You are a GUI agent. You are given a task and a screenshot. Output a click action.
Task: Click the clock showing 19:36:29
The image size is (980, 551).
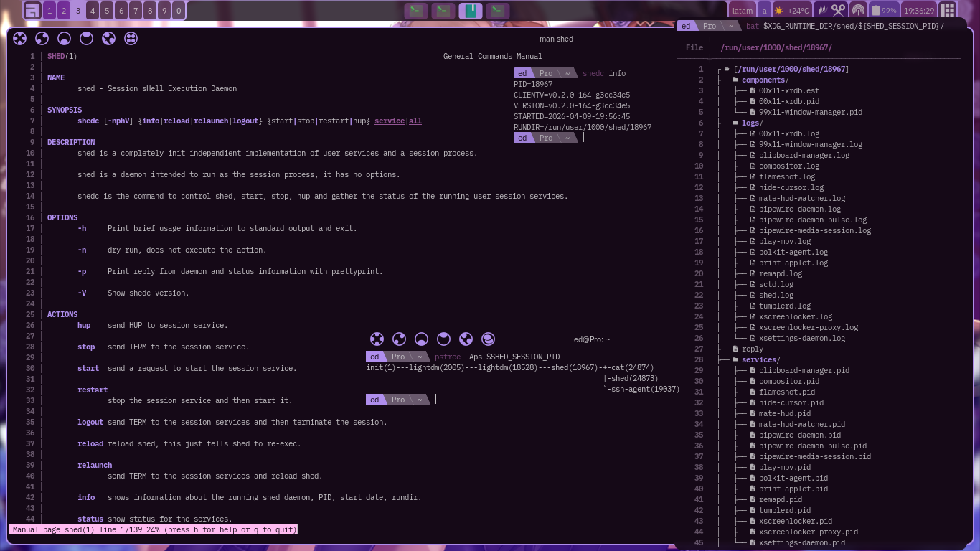pyautogui.click(x=919, y=11)
